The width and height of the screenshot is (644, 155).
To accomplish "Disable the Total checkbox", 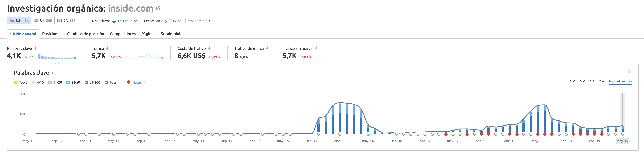I will pyautogui.click(x=106, y=82).
